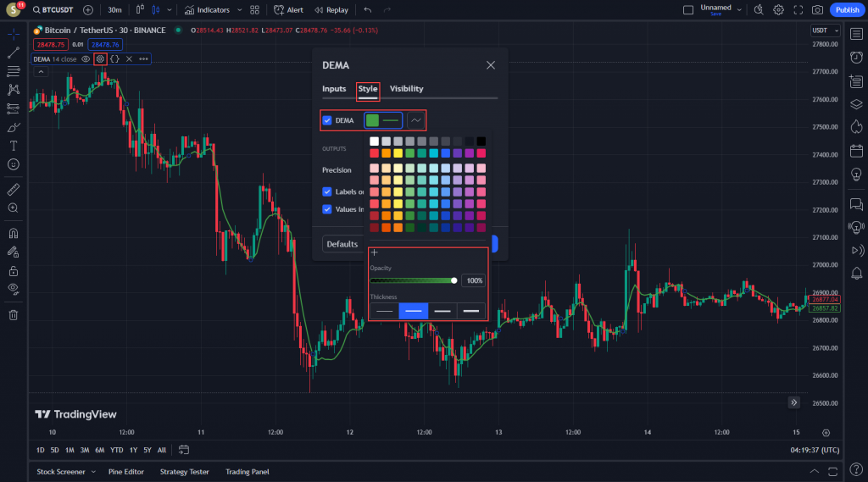
Task: Add custom color with plus icon
Action: [374, 252]
